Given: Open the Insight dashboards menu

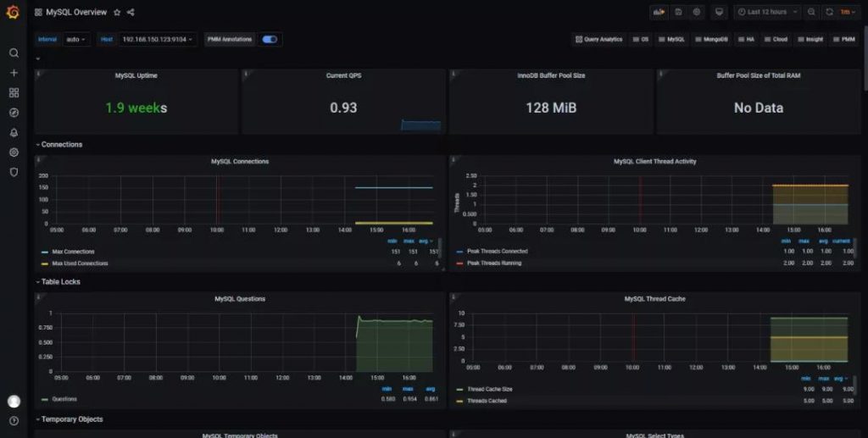Looking at the screenshot, I should [811, 39].
